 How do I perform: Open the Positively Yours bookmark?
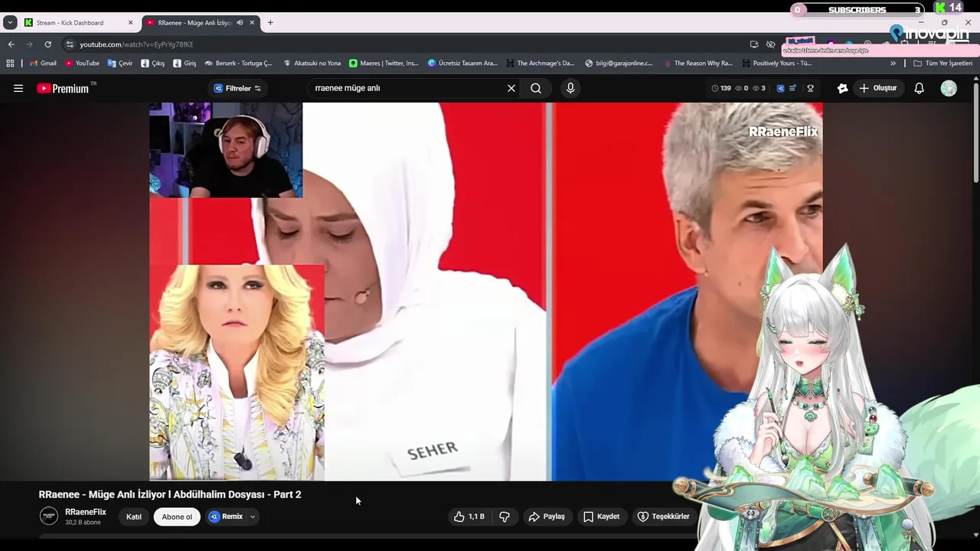point(777,64)
